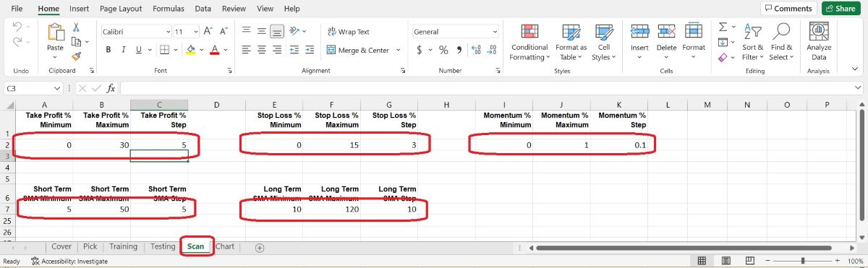Increase font size with the large A icon
Viewport: 868px width, 268px height.
(x=208, y=32)
